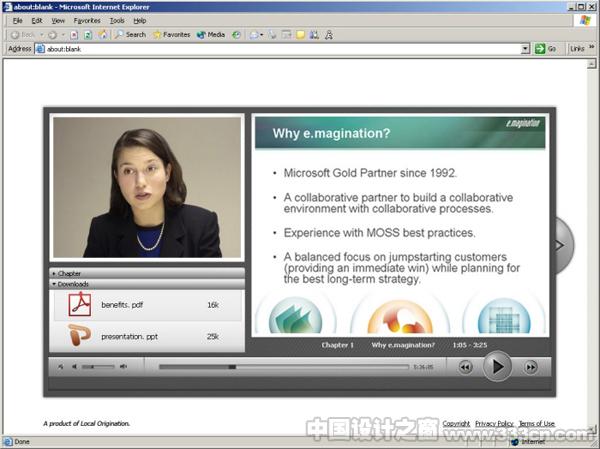Open the Address bar dropdown arrow
The width and height of the screenshot is (600, 449).
[525, 49]
